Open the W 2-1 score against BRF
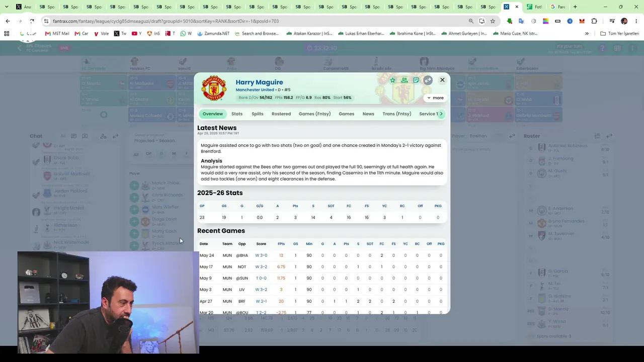Image resolution: width=644 pixels, height=362 pixels. tap(261, 301)
